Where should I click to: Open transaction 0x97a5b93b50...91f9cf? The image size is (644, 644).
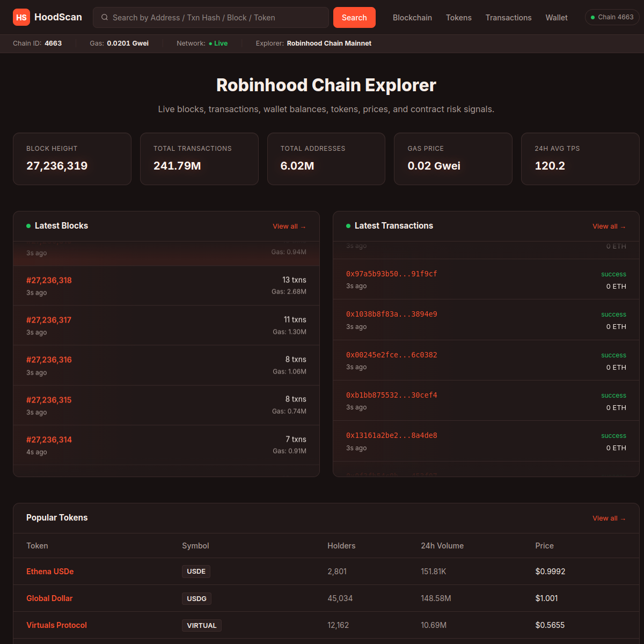pyautogui.click(x=392, y=274)
